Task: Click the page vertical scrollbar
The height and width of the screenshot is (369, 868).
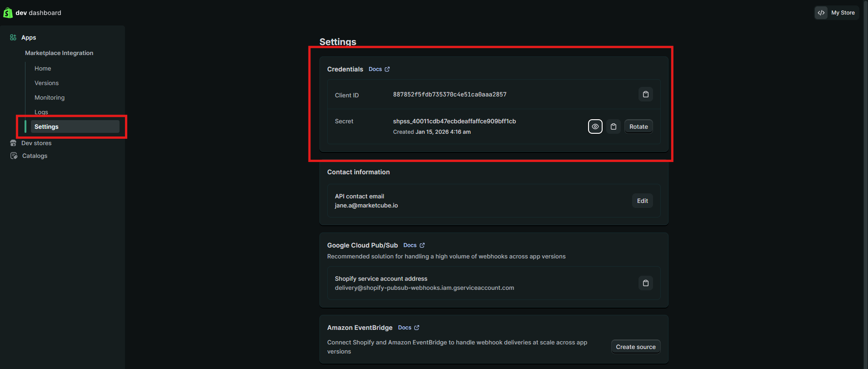Action: [865, 184]
